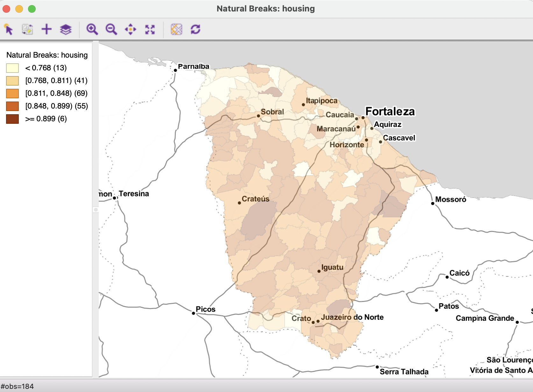Click the Cascavel label on map
This screenshot has width=533, height=392.
pos(399,138)
